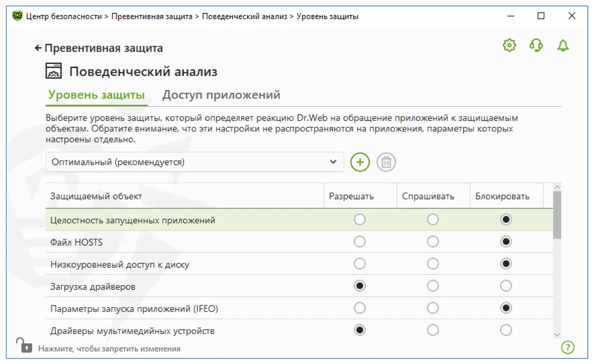
Task: Select the Уровень защиты tab
Action: coord(96,95)
